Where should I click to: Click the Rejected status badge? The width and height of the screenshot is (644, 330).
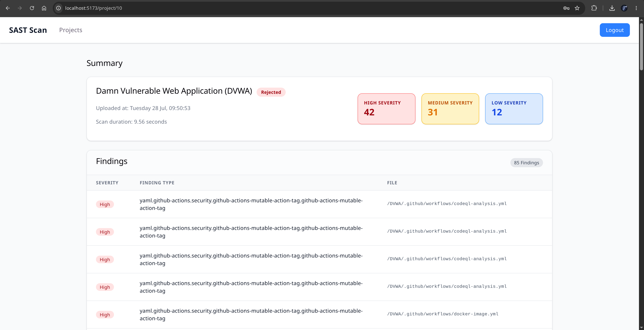pyautogui.click(x=271, y=92)
